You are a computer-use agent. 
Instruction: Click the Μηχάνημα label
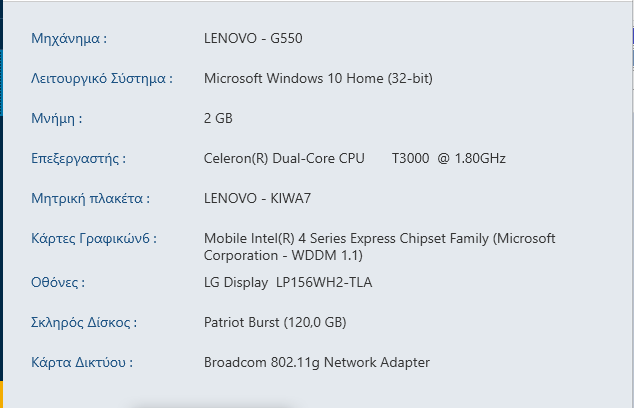point(69,39)
